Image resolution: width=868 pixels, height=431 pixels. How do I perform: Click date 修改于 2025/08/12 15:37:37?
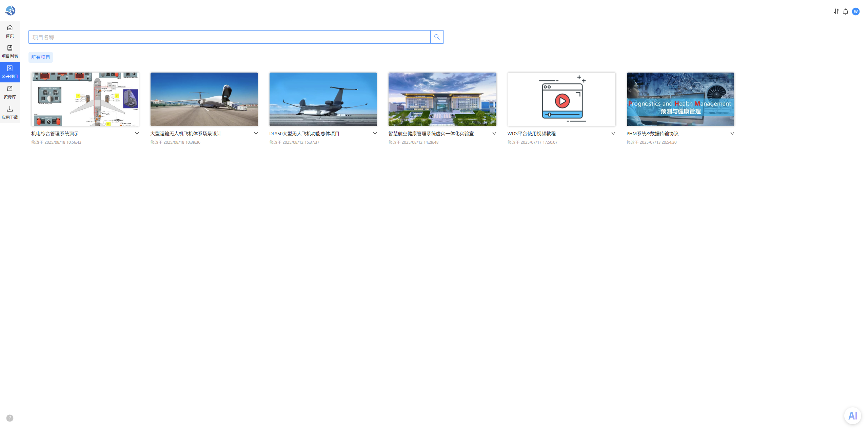coord(294,142)
